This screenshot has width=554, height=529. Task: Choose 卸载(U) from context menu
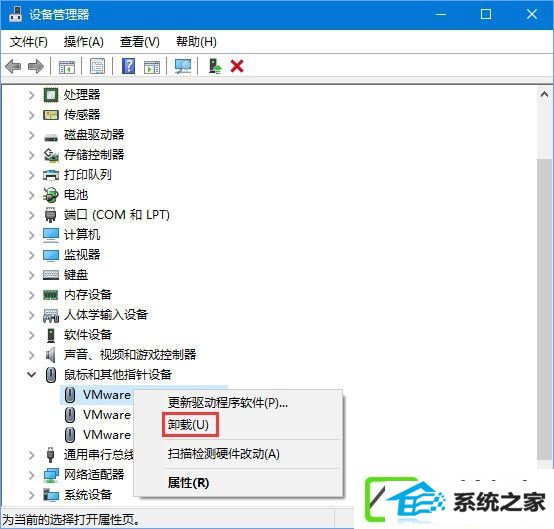pos(188,424)
